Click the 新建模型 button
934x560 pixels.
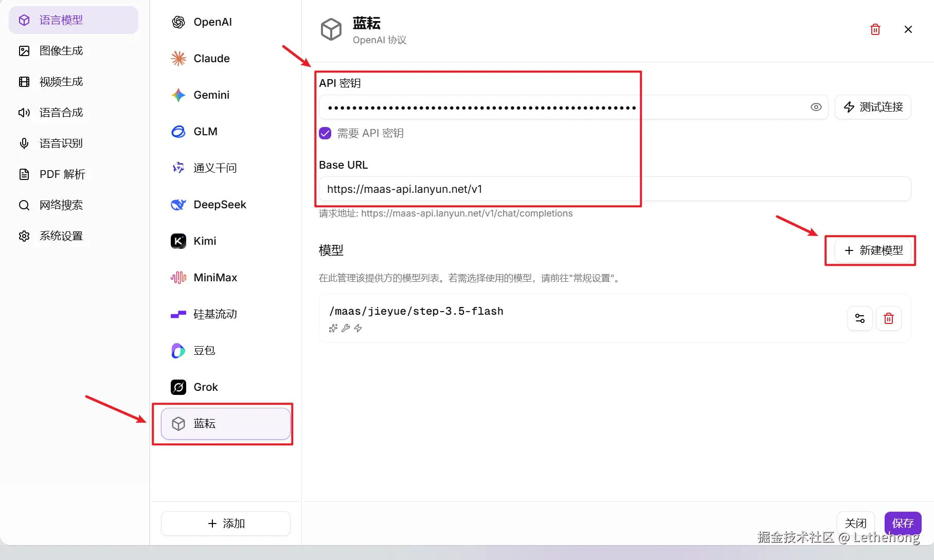click(873, 250)
